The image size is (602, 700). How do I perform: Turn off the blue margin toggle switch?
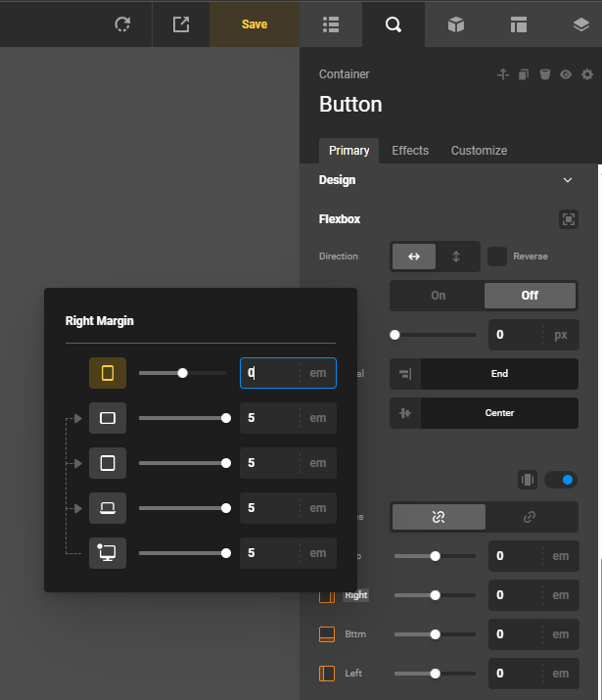tap(561, 480)
